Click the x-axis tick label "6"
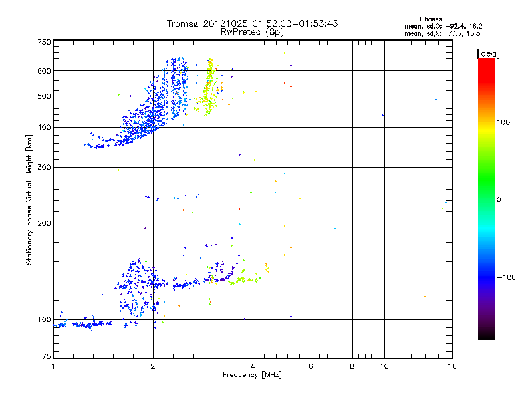The image size is (532, 399). click(x=311, y=366)
